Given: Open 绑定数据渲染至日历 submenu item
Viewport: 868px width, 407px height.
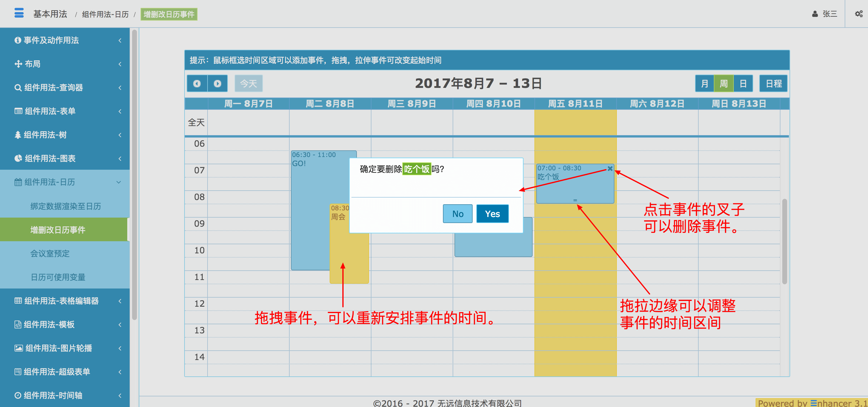Looking at the screenshot, I should [66, 206].
